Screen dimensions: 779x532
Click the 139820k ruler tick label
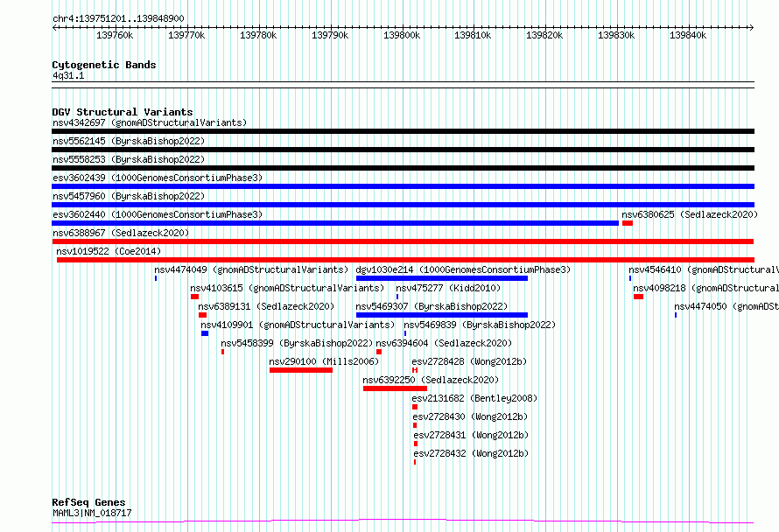544,35
